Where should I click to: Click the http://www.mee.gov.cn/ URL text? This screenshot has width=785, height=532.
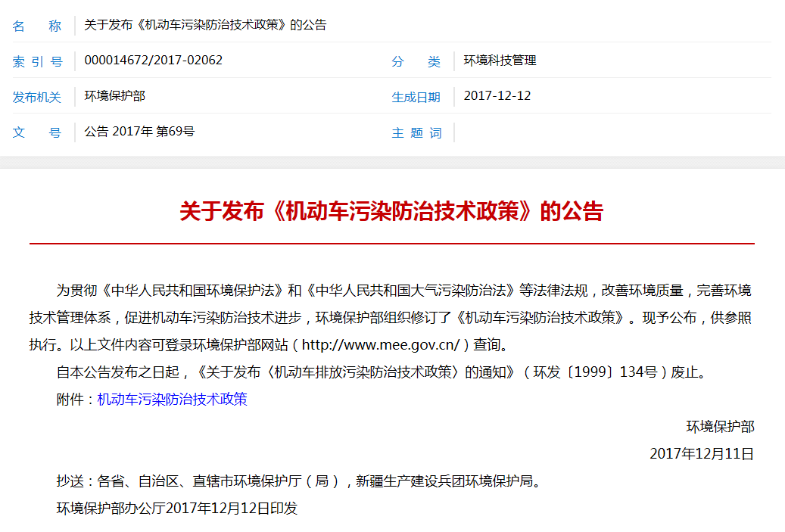(381, 345)
